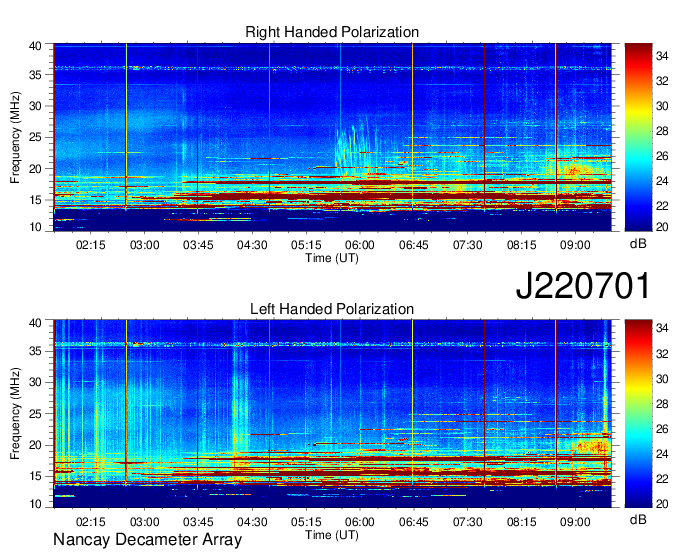This screenshot has height=552, width=680.
Task: Click "dB" unit under Left Handed colorbar
Action: [x=638, y=519]
